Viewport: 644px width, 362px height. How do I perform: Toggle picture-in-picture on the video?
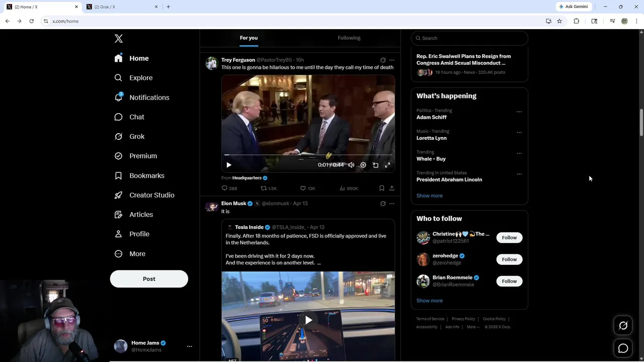pyautogui.click(x=375, y=165)
